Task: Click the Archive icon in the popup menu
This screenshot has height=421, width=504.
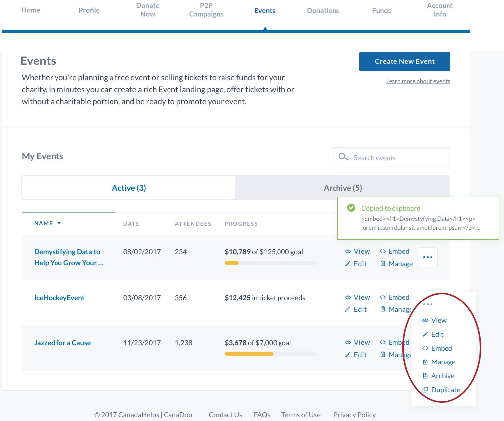Action: pyautogui.click(x=425, y=376)
